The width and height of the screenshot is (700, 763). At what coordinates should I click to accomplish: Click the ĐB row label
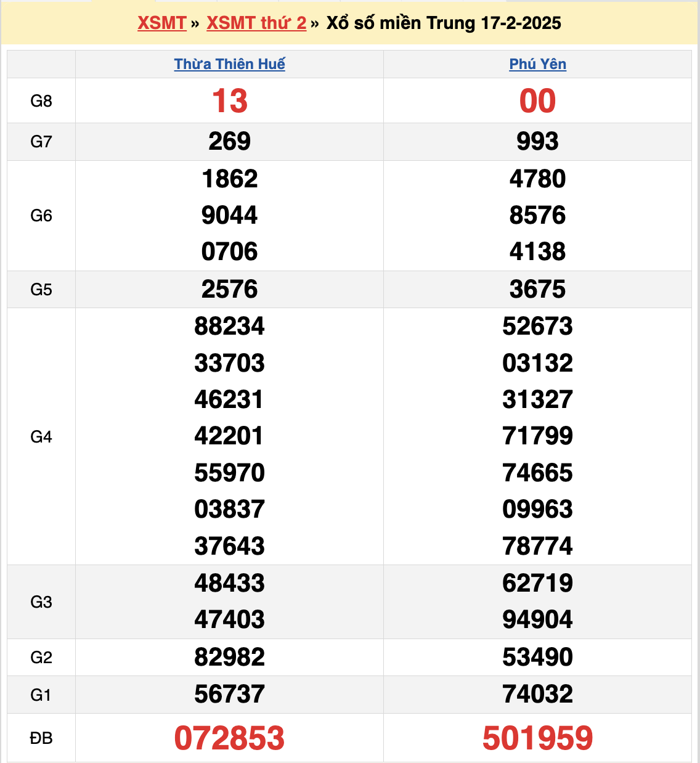coord(41,738)
